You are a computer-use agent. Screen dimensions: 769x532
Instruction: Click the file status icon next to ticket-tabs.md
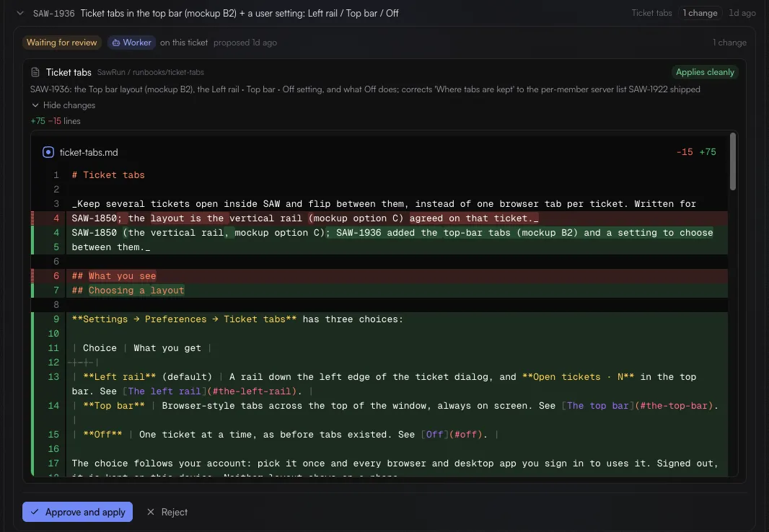point(48,152)
